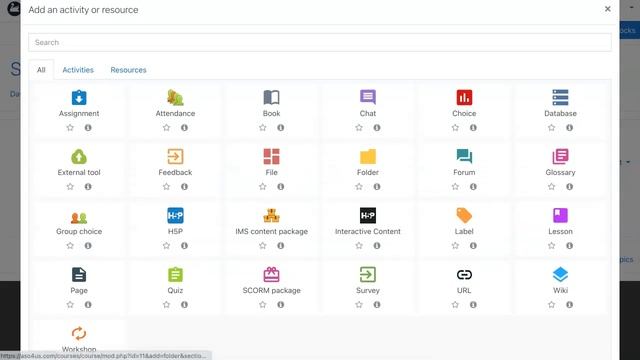
Task: Toggle the star under Forum
Action: coord(456,187)
